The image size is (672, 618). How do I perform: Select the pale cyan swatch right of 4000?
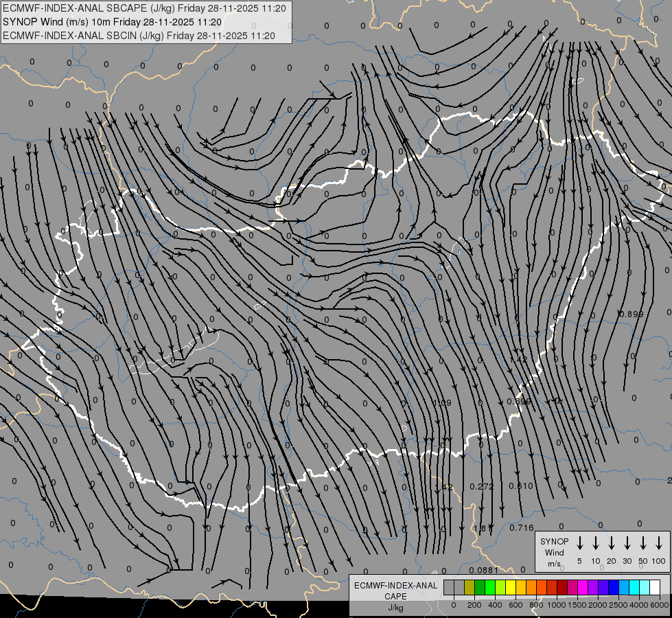point(644,588)
